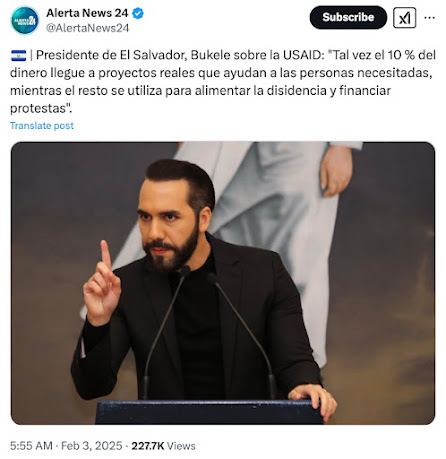Open the three-dot more options menu
The width and height of the screenshot is (446, 459).
(429, 18)
